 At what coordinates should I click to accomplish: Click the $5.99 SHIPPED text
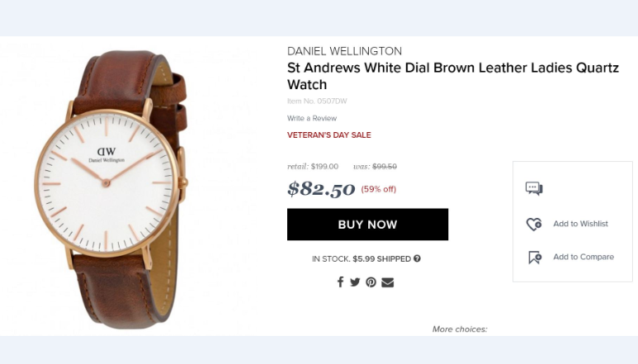[381, 258]
